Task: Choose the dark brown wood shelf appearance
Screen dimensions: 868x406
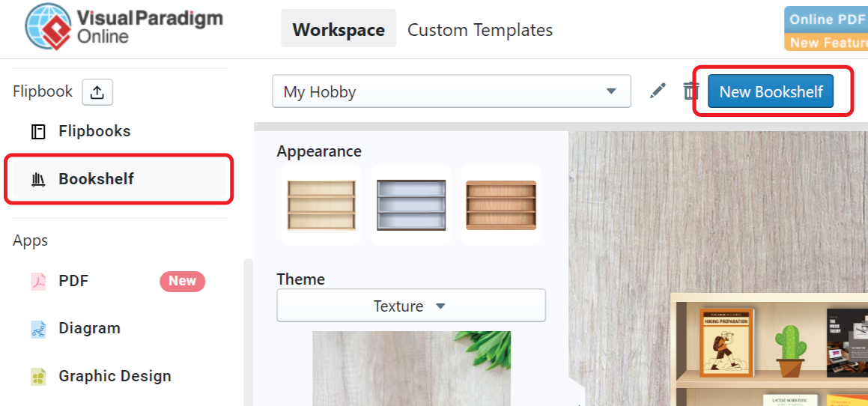Action: click(501, 205)
